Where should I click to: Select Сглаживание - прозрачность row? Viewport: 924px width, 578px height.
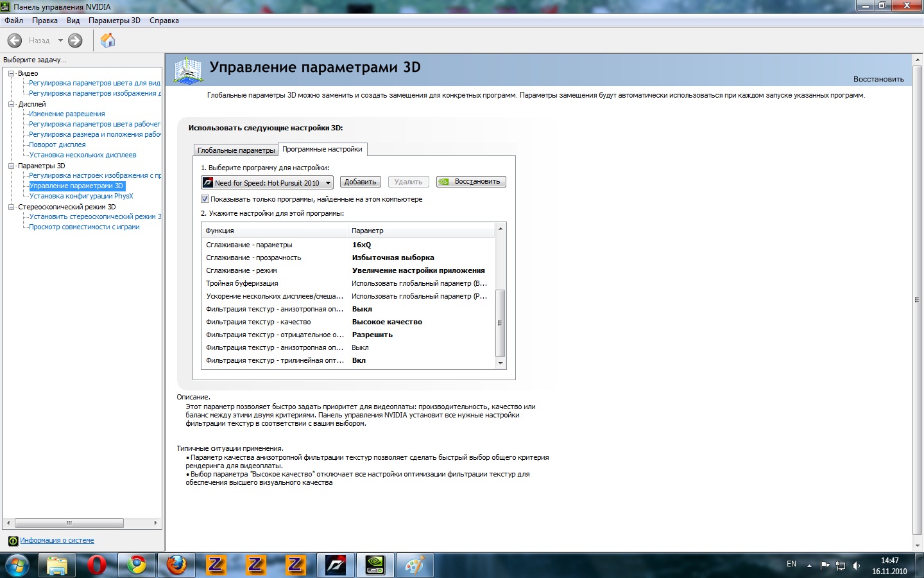[x=348, y=258]
